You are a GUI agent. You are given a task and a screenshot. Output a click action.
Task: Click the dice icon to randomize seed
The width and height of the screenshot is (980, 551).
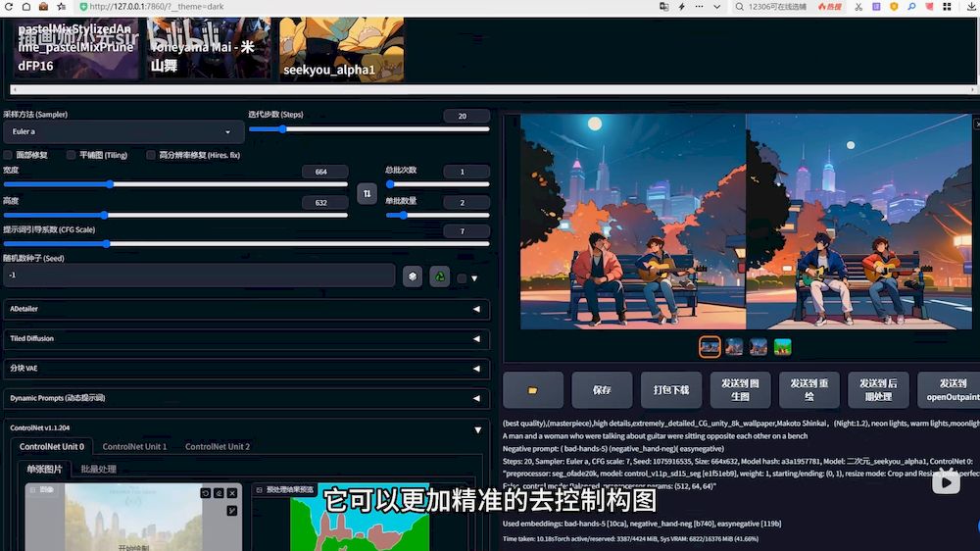pos(413,276)
